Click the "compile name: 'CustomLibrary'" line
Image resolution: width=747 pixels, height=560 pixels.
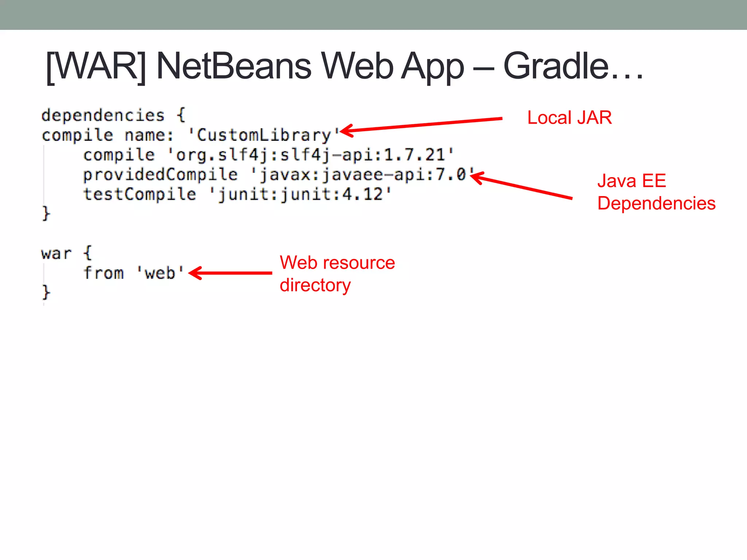(x=190, y=135)
